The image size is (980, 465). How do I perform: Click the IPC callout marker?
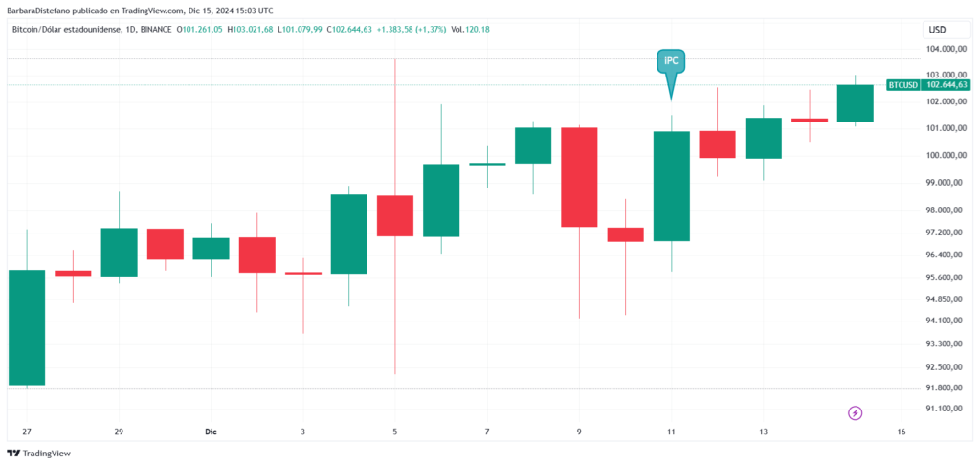(x=671, y=61)
